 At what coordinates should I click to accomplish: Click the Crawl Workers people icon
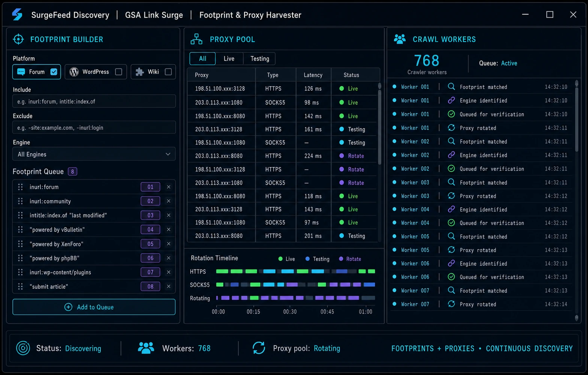tap(400, 39)
